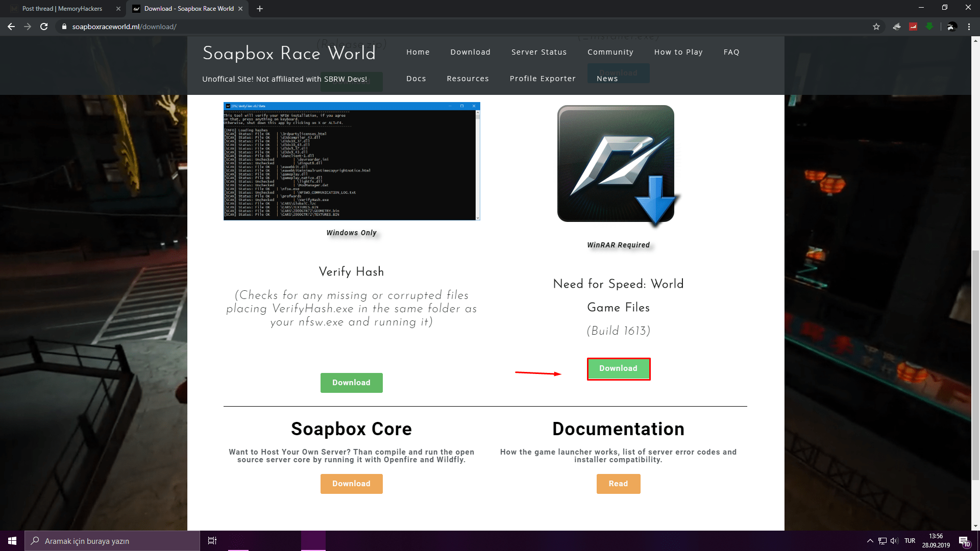
Task: Click the 'Unoffical Site!' disclaimer text
Action: (x=285, y=79)
